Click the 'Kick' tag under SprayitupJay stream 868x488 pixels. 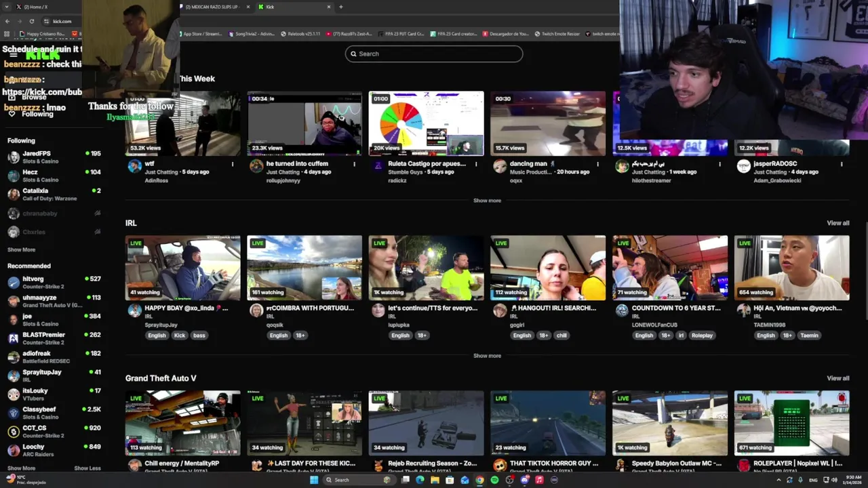(179, 335)
